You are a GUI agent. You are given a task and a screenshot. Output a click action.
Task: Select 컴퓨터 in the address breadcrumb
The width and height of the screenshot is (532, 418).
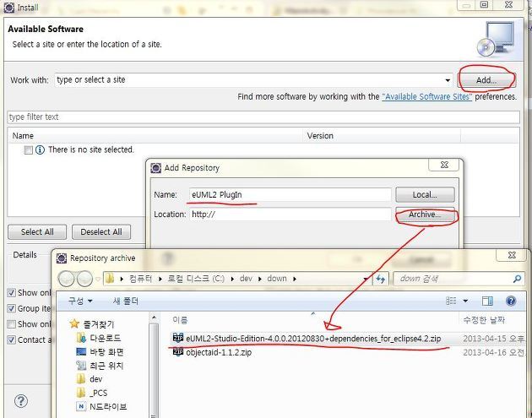[140, 279]
